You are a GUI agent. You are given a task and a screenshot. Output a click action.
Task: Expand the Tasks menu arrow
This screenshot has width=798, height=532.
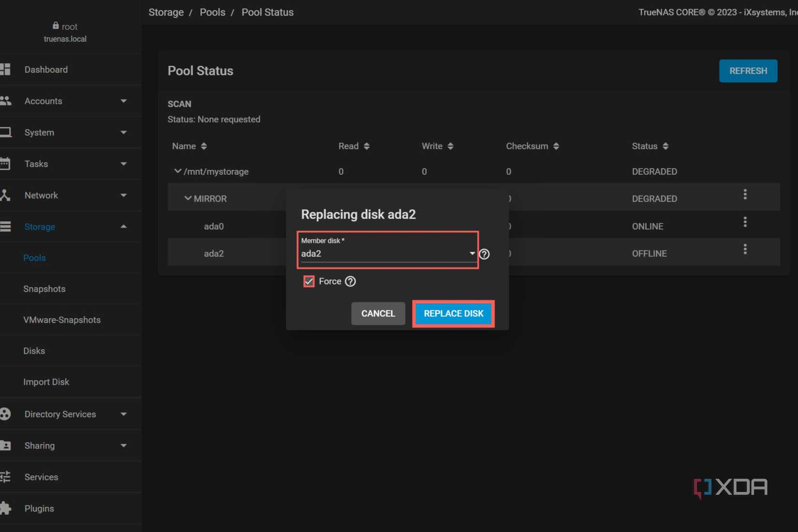point(124,164)
